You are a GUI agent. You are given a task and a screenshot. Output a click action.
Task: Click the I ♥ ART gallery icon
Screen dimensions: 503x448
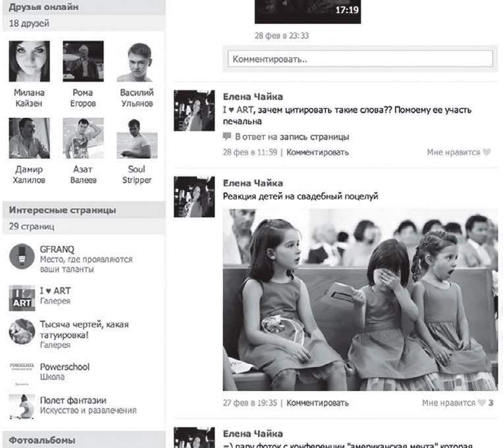point(22,298)
